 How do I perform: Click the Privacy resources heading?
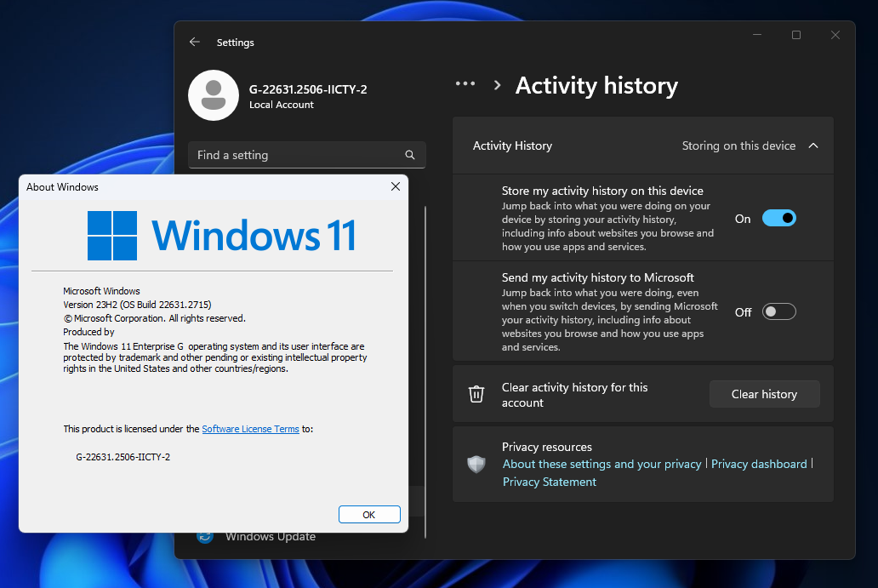546,447
